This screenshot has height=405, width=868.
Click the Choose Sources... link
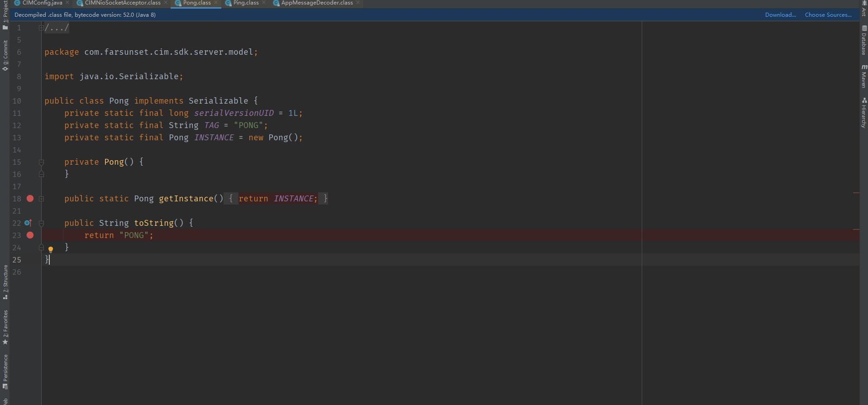pyautogui.click(x=828, y=14)
